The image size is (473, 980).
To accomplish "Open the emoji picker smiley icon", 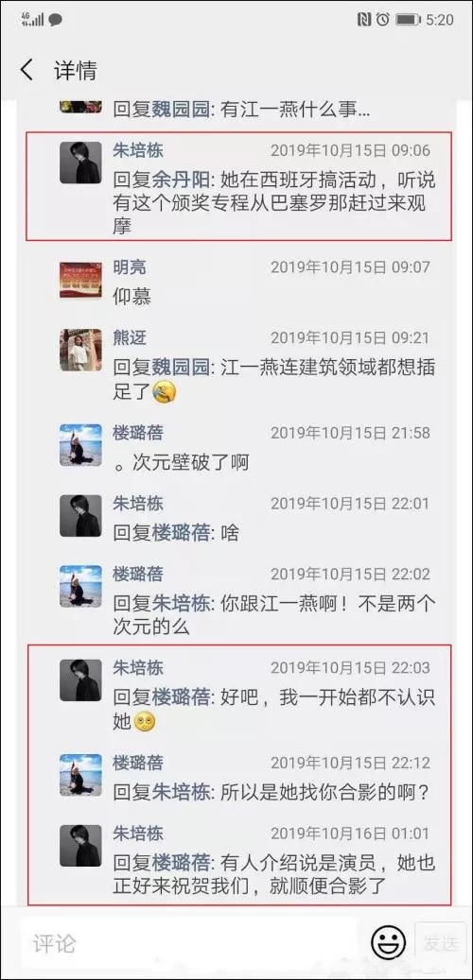I will tap(388, 942).
